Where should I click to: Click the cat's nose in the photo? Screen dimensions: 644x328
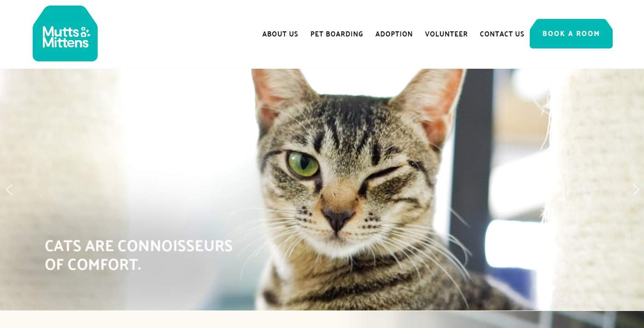338,218
